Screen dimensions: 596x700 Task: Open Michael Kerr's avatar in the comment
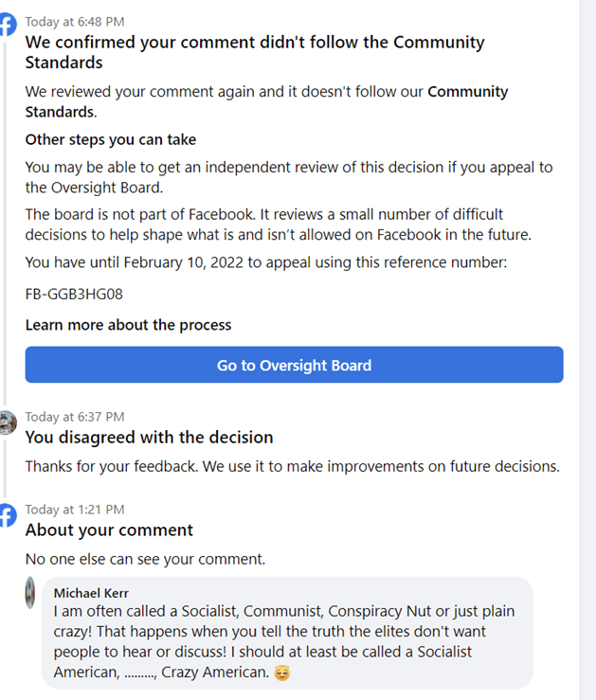[32, 594]
